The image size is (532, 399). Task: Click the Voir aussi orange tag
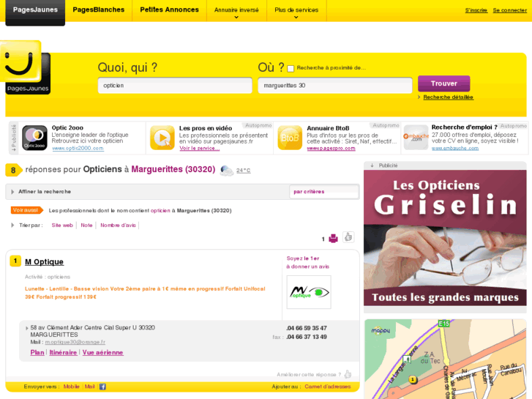point(27,210)
